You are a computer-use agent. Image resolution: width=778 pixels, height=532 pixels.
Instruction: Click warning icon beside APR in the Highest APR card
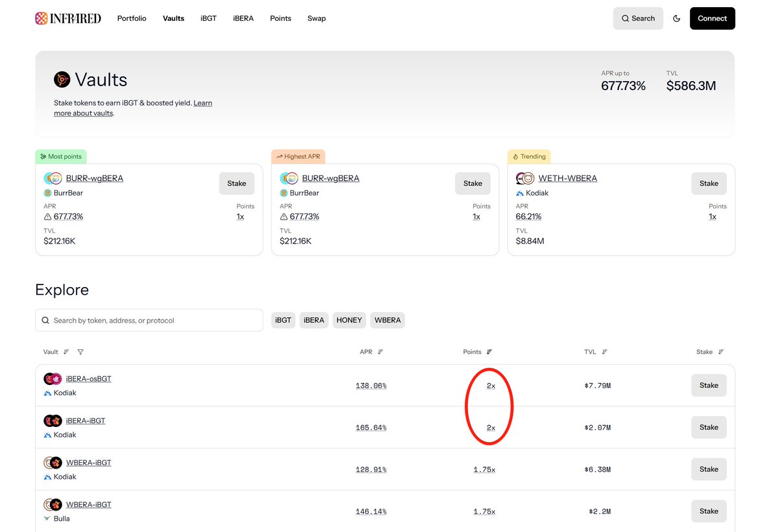click(284, 216)
